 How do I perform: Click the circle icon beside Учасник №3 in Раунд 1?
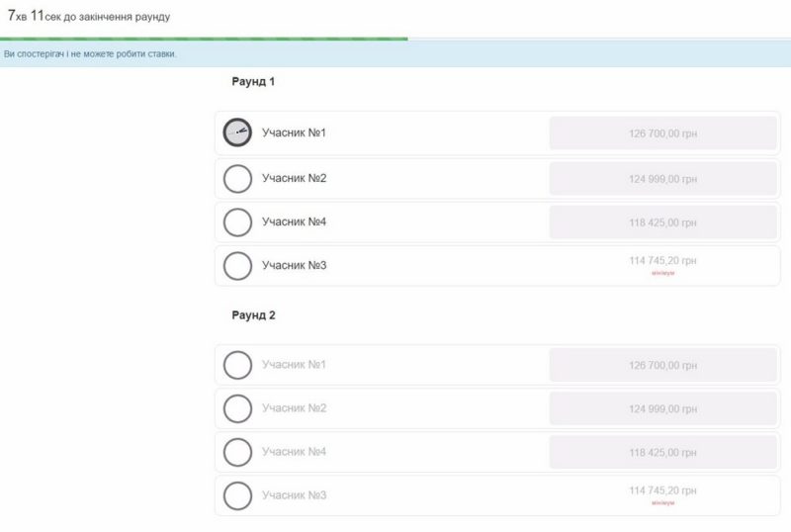[x=237, y=266]
